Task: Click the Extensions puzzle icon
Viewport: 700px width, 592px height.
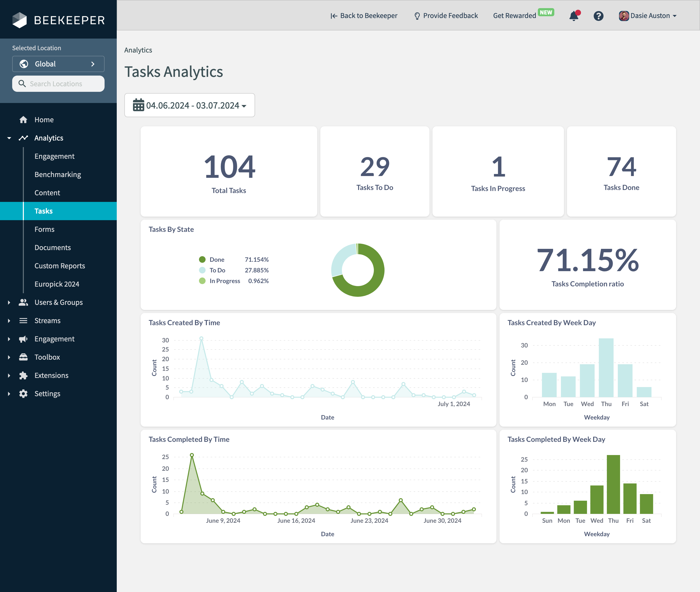Action: pyautogui.click(x=23, y=375)
